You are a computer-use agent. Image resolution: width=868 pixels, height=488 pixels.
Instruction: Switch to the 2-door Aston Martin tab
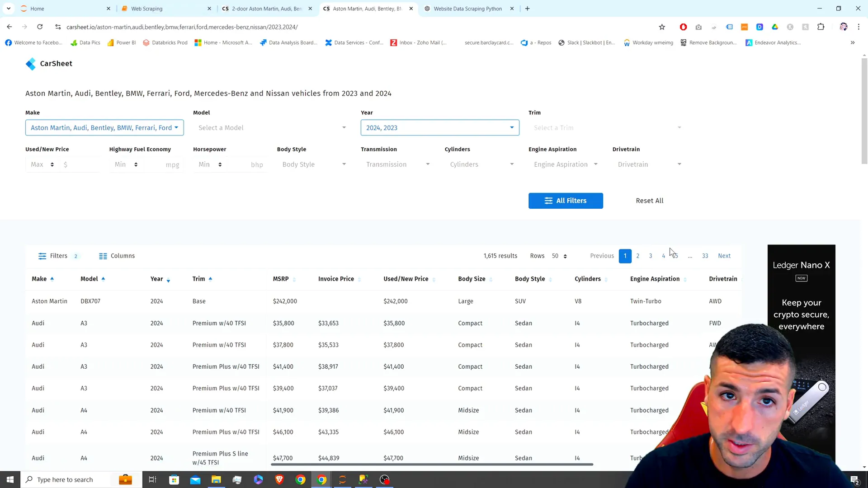point(267,9)
